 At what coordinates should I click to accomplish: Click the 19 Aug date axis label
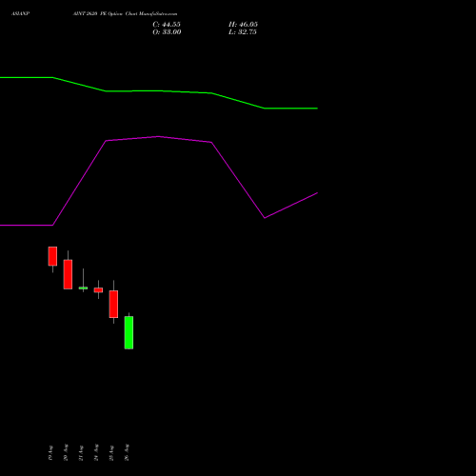[x=50, y=453]
